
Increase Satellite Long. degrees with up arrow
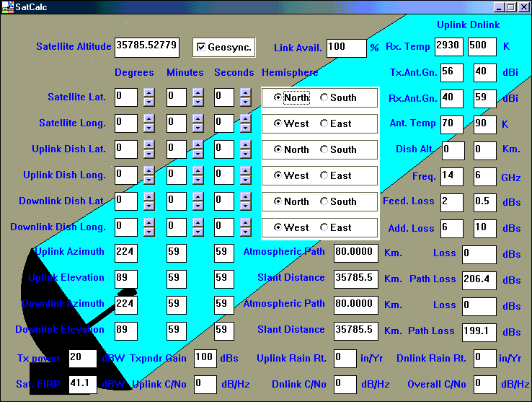pyautogui.click(x=149, y=118)
